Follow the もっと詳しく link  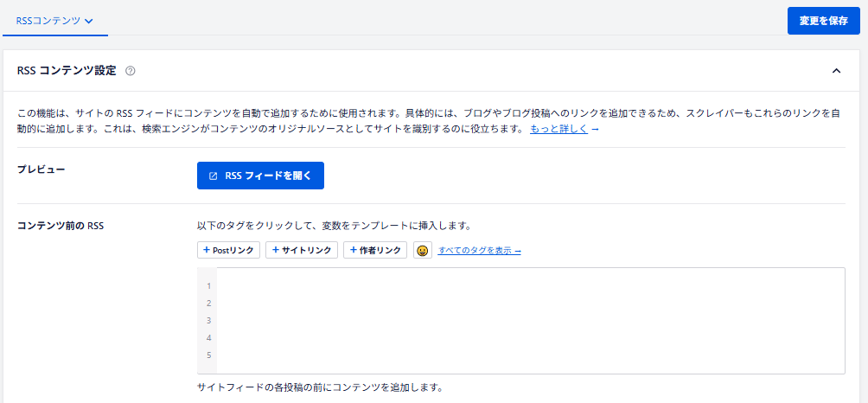click(x=558, y=129)
